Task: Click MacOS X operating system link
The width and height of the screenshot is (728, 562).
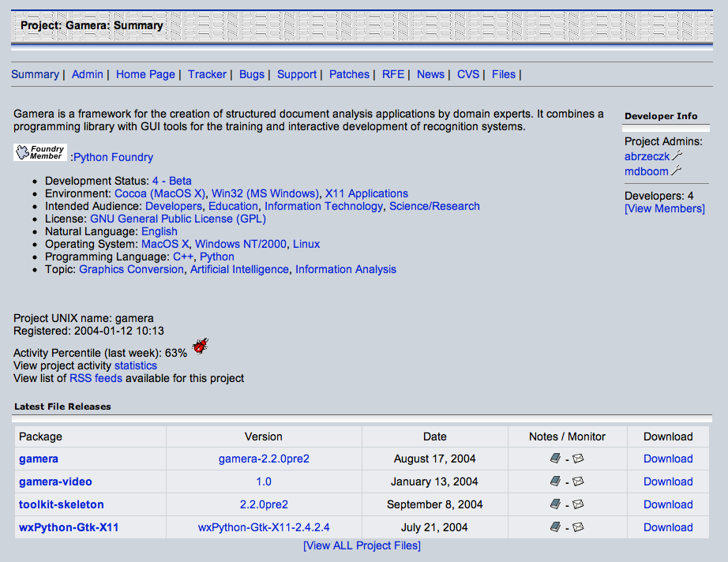Action: pyautogui.click(x=165, y=244)
